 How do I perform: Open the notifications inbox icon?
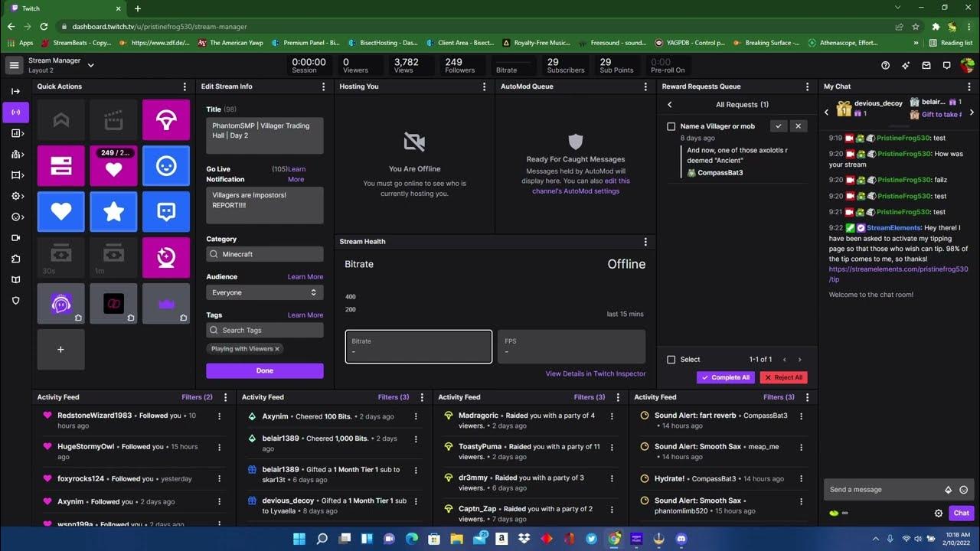click(926, 66)
